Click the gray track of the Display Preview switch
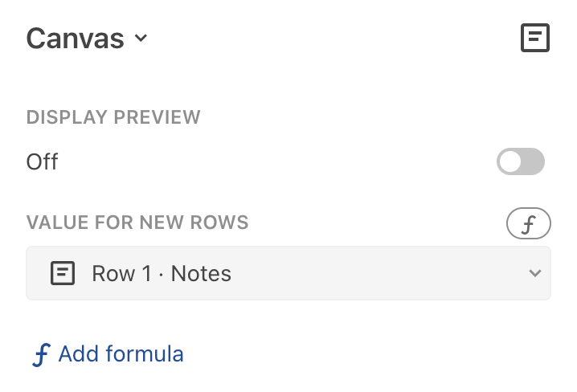Viewport: 577px width, 392px height. click(x=532, y=161)
